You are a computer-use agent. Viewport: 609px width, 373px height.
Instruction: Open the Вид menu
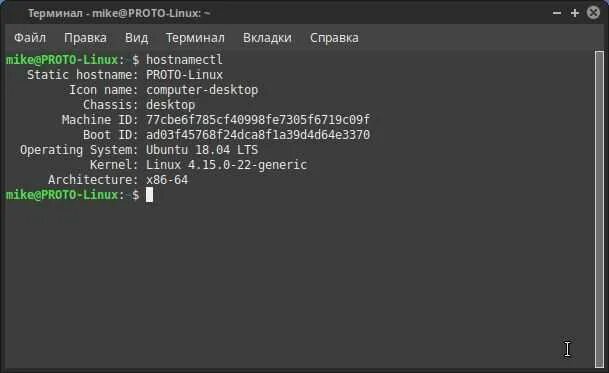tap(136, 38)
